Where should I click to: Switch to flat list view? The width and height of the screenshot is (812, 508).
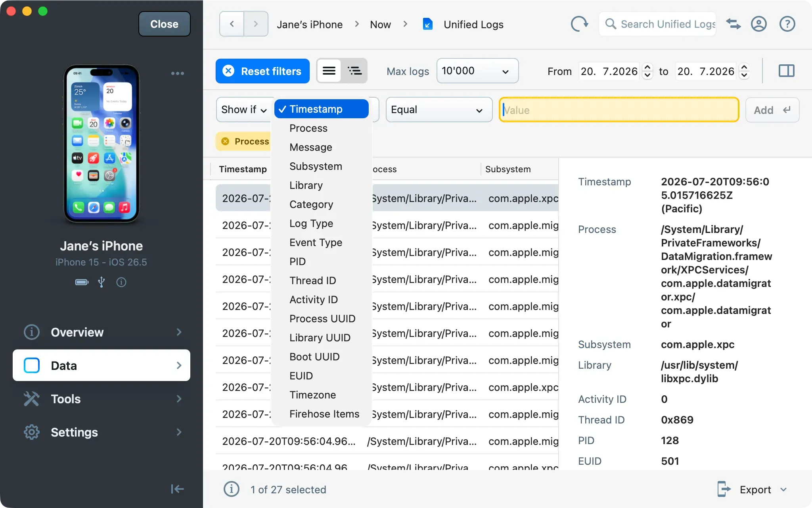329,71
